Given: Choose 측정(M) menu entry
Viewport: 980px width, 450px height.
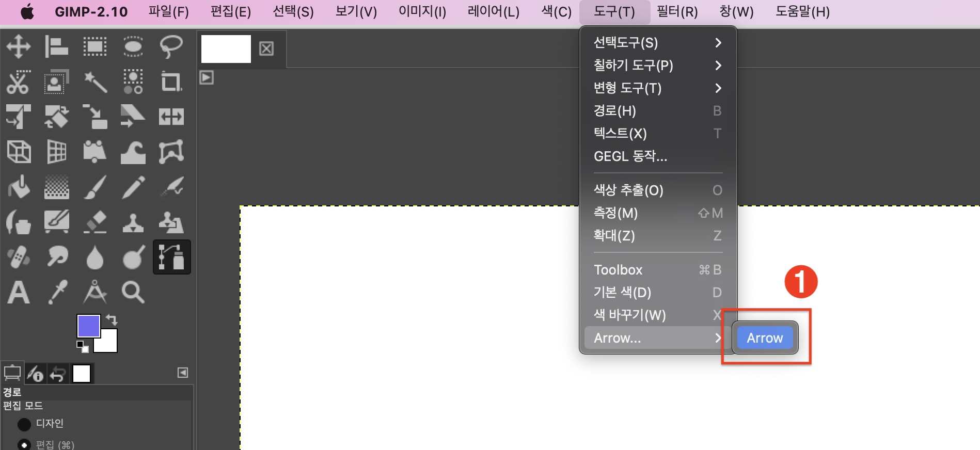Looking at the screenshot, I should click(x=658, y=213).
